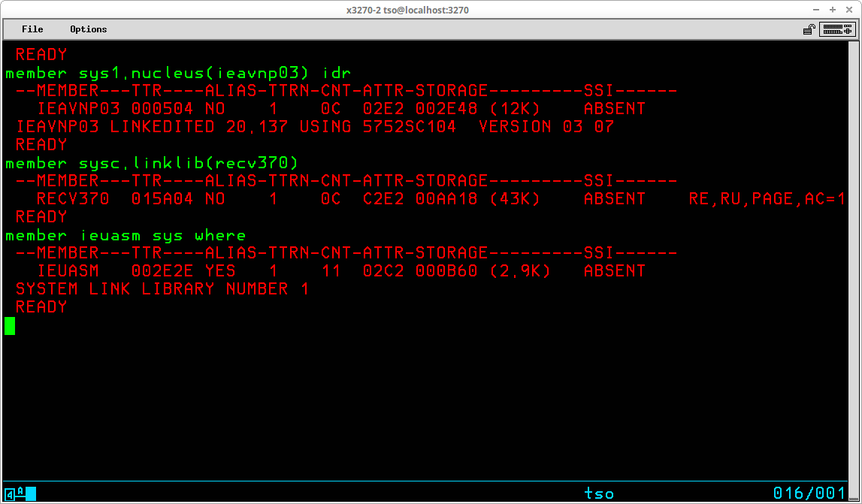
Task: Click the RECV370 member name
Action: click(73, 199)
